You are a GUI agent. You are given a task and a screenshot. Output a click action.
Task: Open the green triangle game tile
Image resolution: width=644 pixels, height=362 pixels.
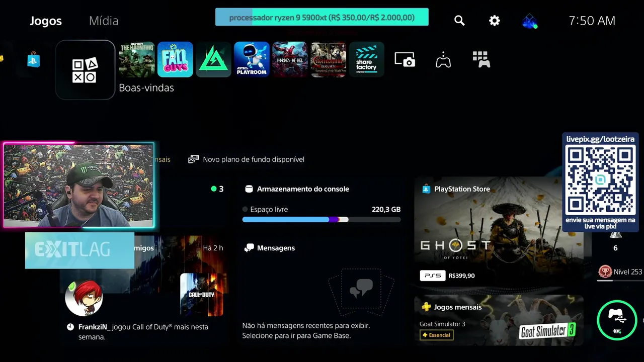point(213,59)
